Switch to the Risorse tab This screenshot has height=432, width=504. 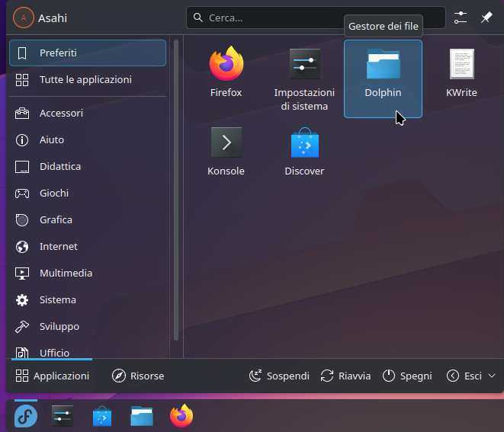pos(138,376)
